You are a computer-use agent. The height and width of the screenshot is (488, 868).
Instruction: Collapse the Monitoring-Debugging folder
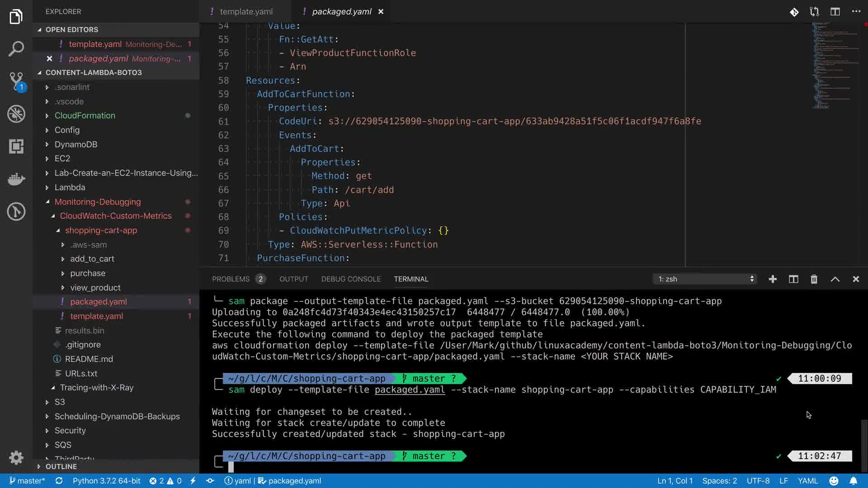tap(97, 202)
